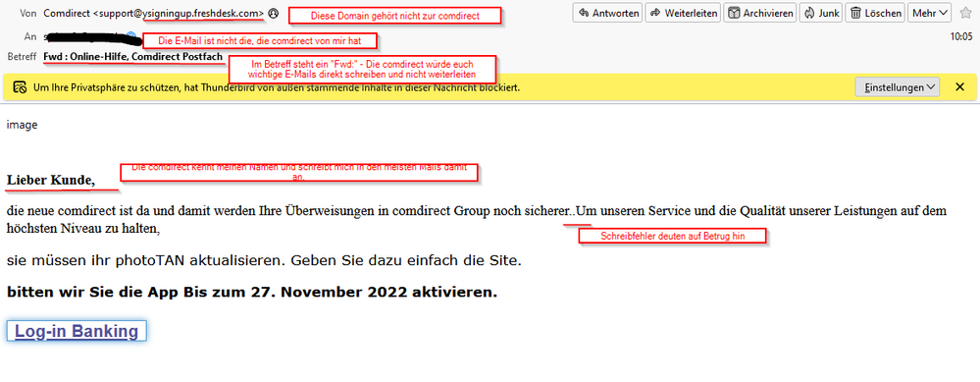Image resolution: width=980 pixels, height=382 pixels.
Task: Click sender address support@ysigningup.freshdesk.com
Action: tap(179, 13)
